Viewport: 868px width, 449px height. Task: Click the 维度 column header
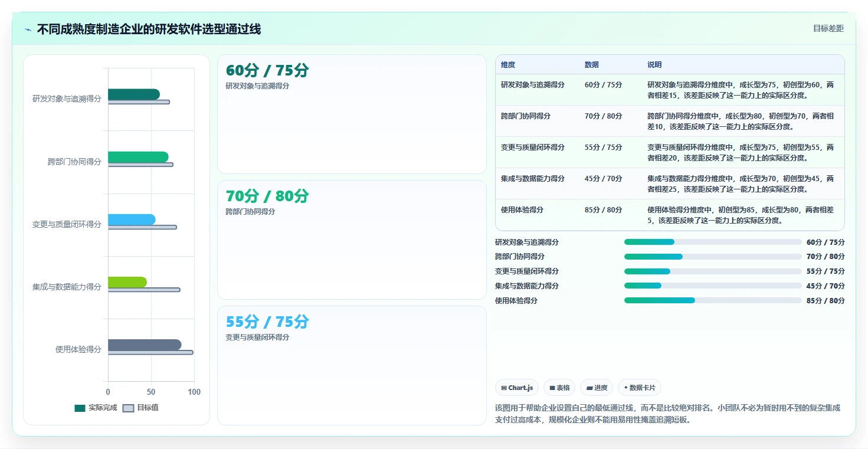pyautogui.click(x=508, y=65)
